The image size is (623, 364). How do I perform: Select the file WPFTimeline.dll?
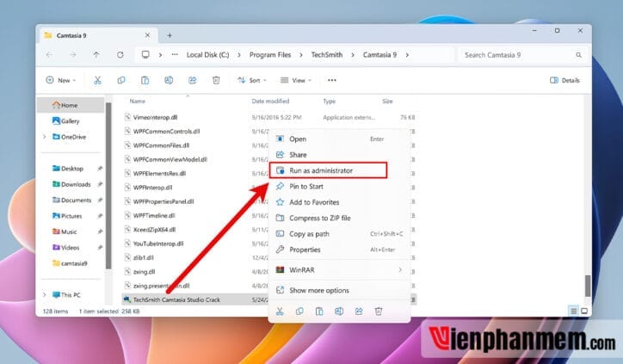154,215
